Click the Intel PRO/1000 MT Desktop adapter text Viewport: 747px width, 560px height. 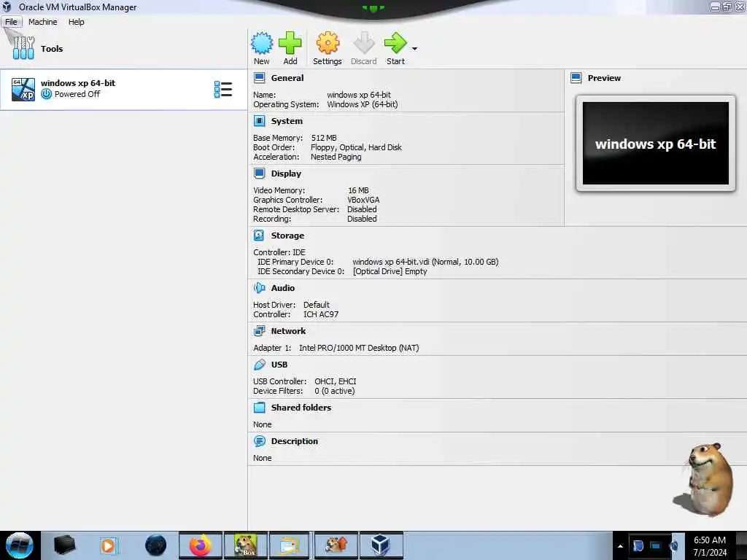tap(359, 348)
